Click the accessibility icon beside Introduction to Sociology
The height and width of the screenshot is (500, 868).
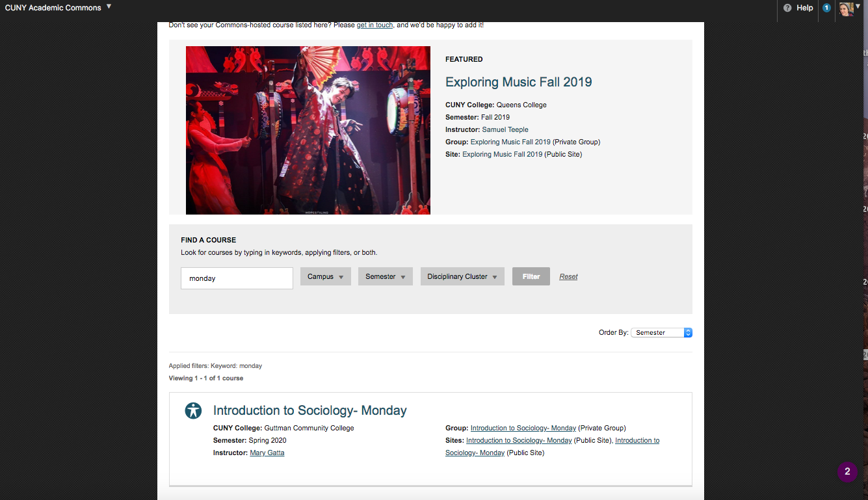click(x=193, y=411)
